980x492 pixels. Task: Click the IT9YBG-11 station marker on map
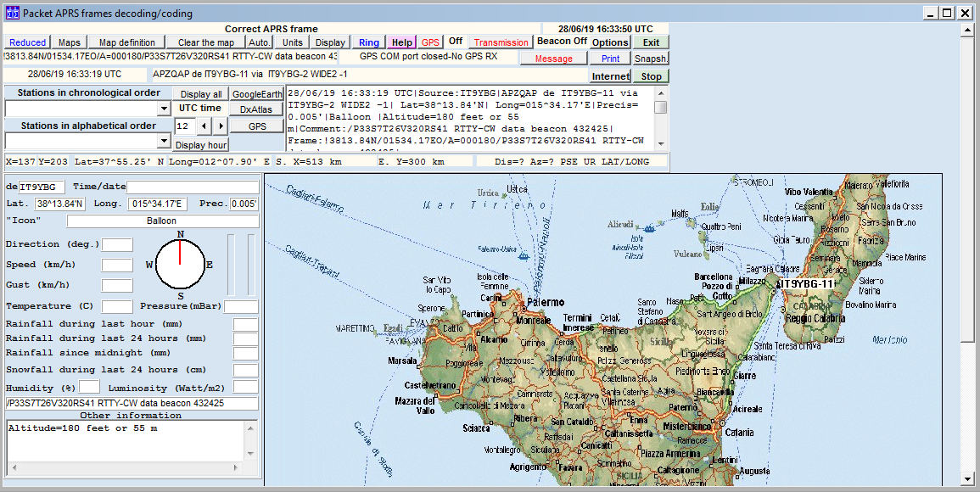coord(805,284)
